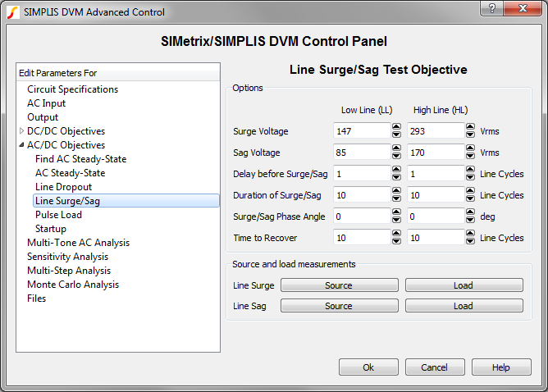This screenshot has height=392, width=548.
Task: Increase Low Line Surge Voltage with up arrow
Action: click(x=396, y=127)
